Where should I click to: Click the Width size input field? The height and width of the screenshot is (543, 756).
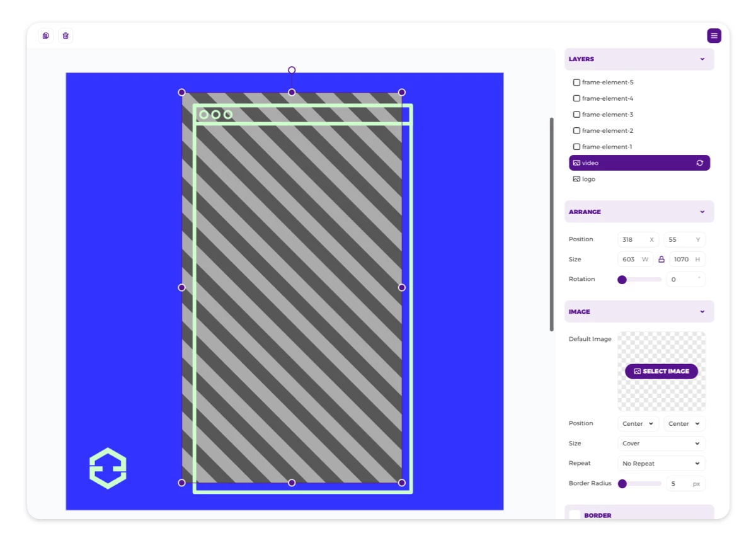click(636, 260)
